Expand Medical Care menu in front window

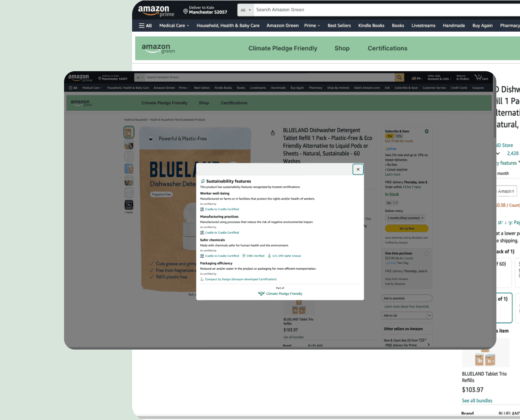tap(92, 88)
